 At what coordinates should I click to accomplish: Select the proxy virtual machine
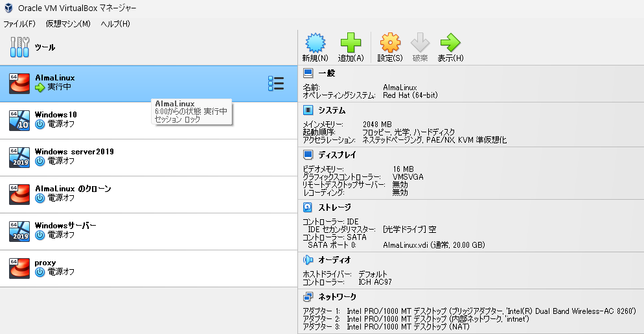pos(148,268)
